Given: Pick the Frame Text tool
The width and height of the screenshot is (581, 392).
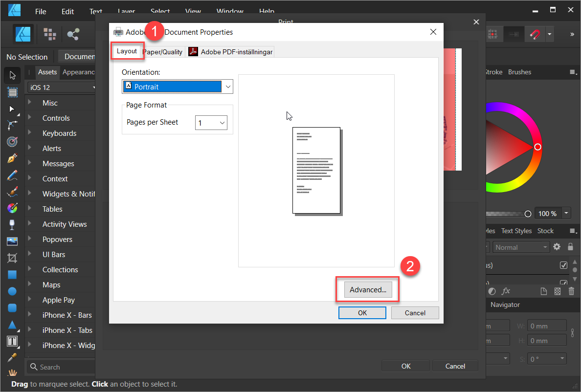Looking at the screenshot, I should 12,341.
